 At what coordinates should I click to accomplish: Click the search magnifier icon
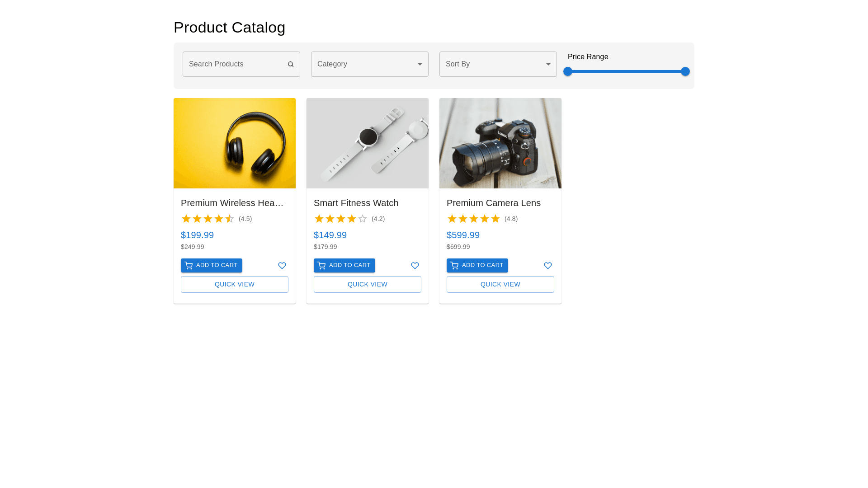pyautogui.click(x=291, y=64)
